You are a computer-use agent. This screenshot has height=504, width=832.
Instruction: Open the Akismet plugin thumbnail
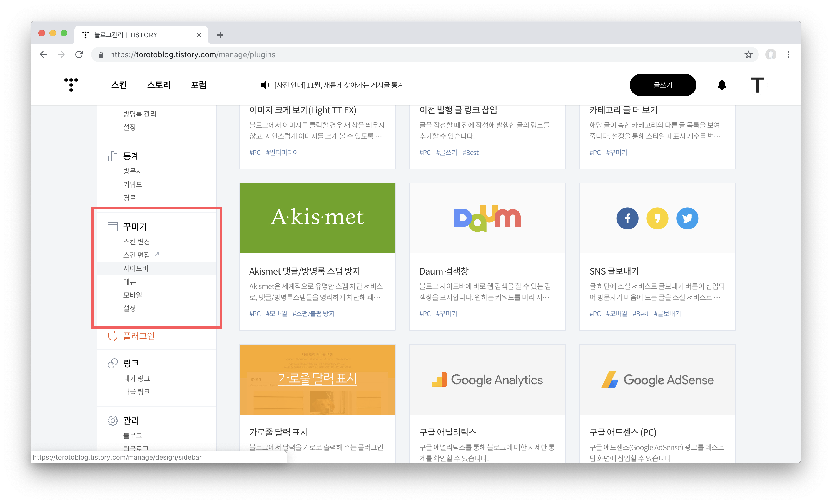[317, 218]
